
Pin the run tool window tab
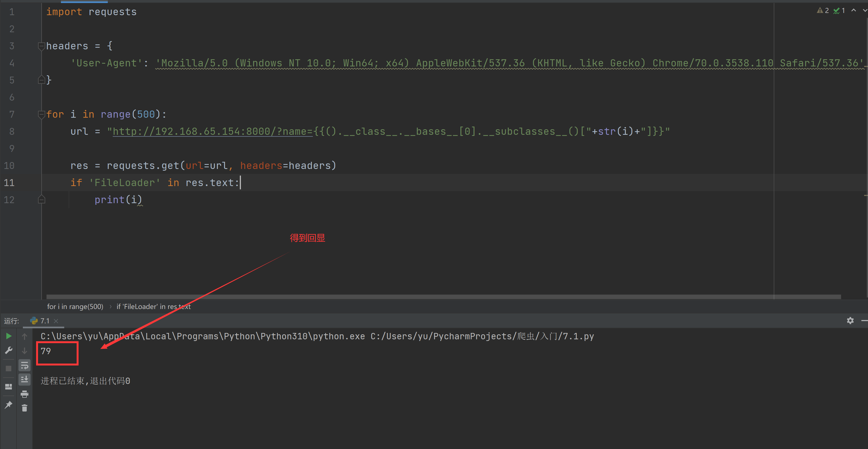pos(9,404)
